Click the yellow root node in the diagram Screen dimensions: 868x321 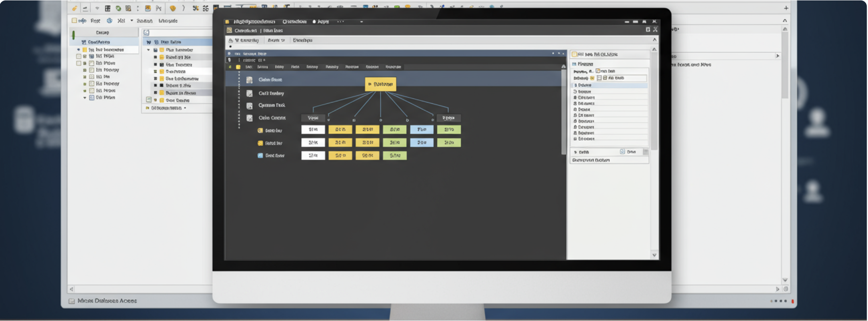coord(380,84)
